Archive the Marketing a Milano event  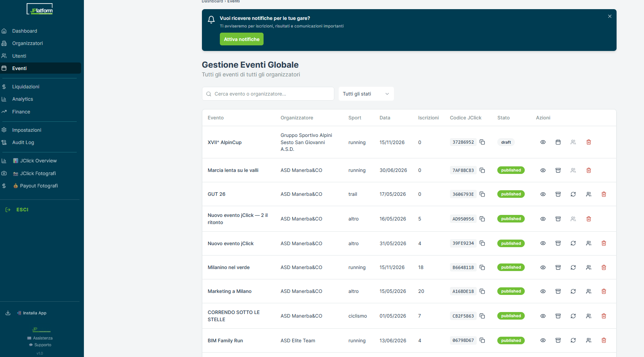[x=558, y=291]
